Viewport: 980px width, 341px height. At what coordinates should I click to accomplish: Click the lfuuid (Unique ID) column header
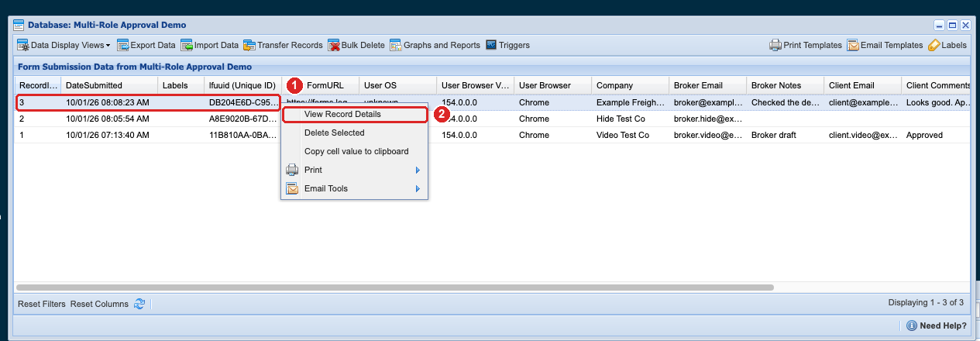[242, 85]
